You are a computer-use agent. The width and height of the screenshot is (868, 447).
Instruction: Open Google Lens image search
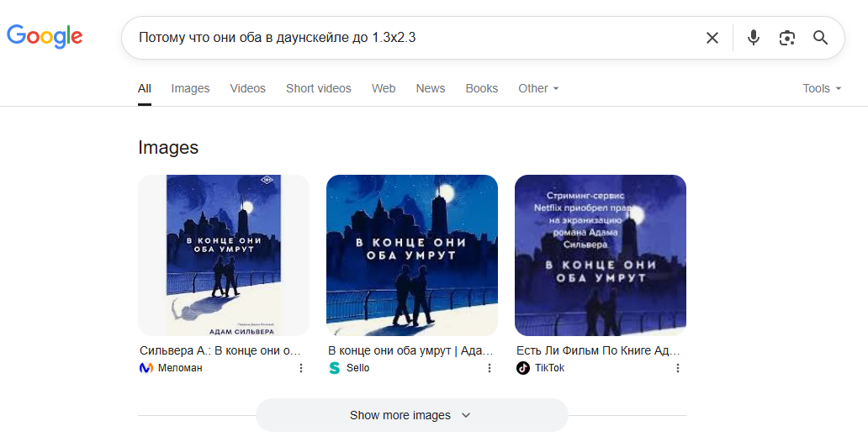(786, 38)
